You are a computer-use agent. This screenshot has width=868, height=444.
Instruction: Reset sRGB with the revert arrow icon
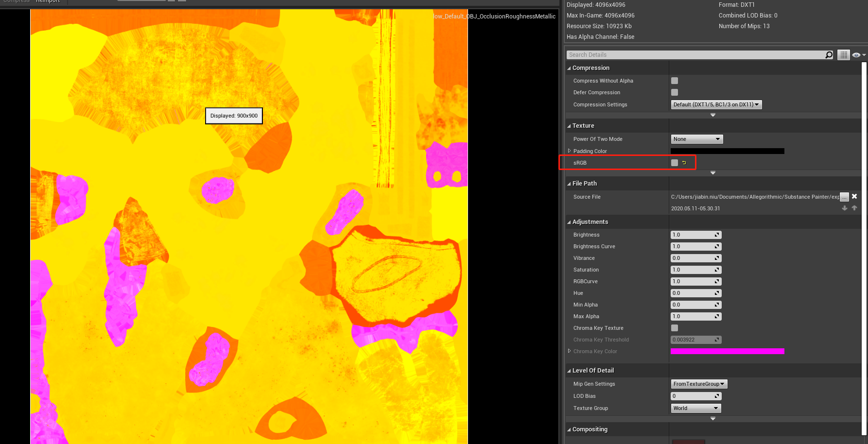pos(684,162)
